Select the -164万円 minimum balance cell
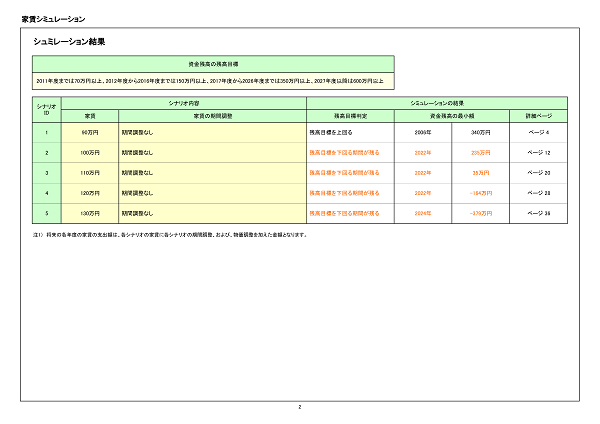 (480, 192)
